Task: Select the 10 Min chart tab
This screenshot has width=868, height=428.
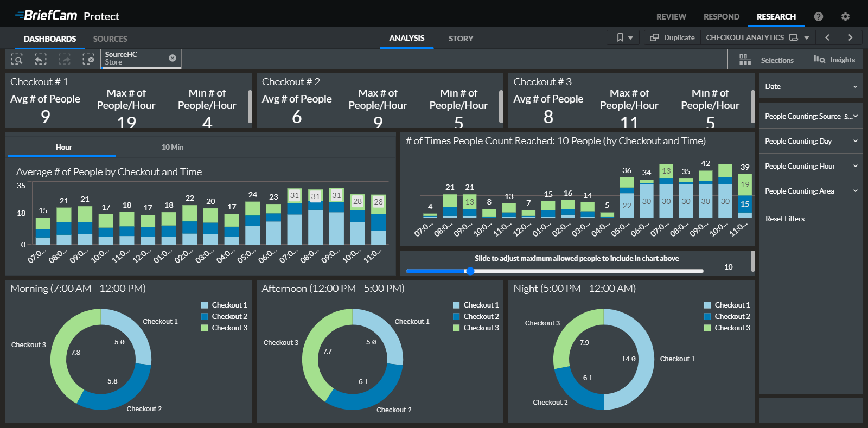Action: (173, 147)
